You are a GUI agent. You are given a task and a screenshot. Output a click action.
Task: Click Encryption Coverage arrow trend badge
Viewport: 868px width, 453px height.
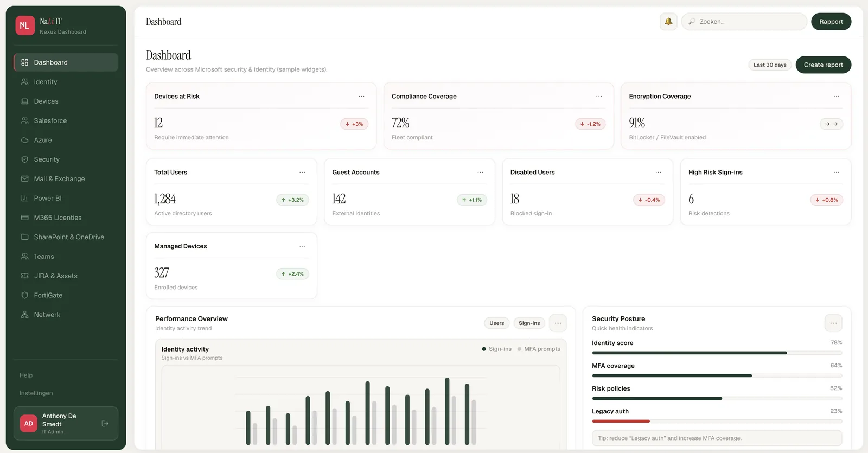(x=831, y=124)
